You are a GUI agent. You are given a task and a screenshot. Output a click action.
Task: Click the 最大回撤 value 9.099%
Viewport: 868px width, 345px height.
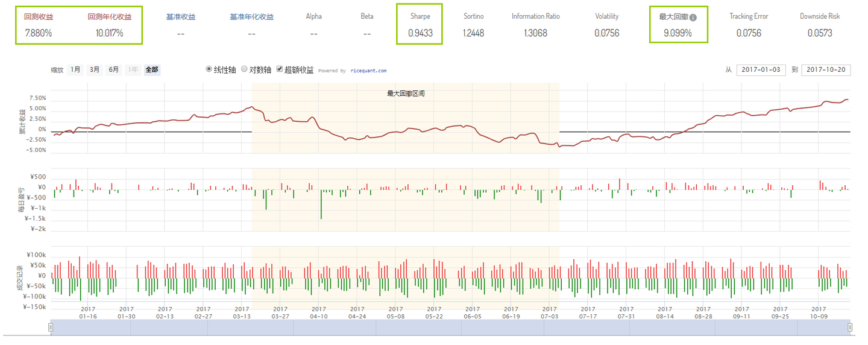click(x=678, y=33)
